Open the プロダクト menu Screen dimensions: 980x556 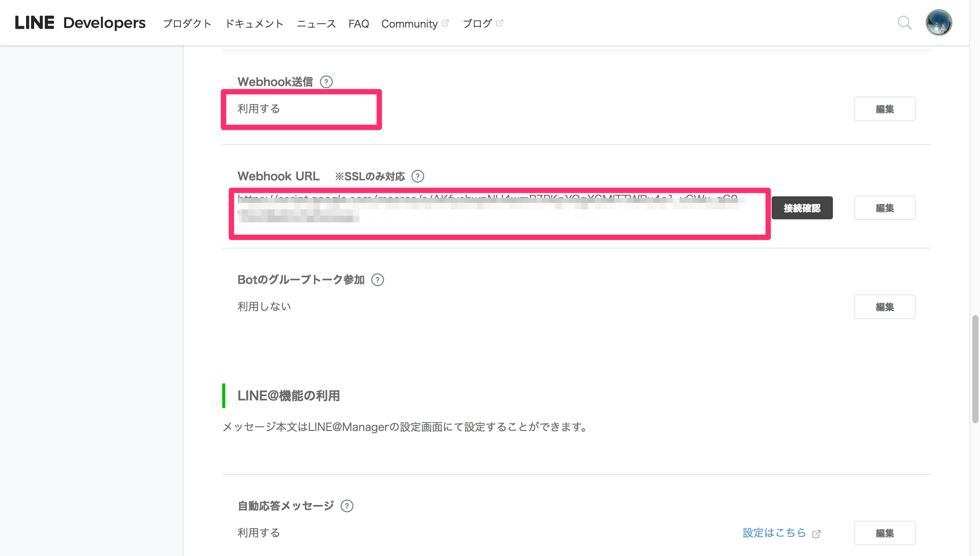pyautogui.click(x=187, y=24)
